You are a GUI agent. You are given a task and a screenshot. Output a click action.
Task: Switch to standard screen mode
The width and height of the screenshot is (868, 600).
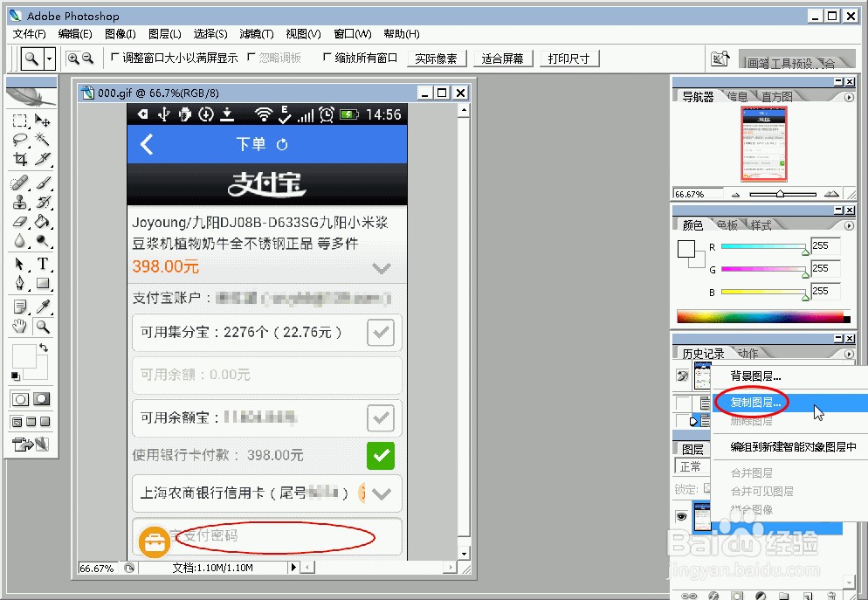point(17,422)
